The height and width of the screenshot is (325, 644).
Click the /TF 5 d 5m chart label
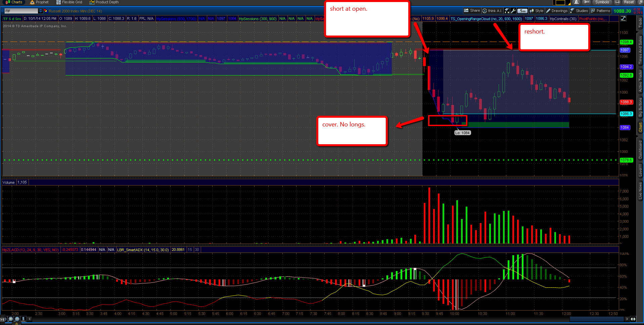click(x=12, y=19)
